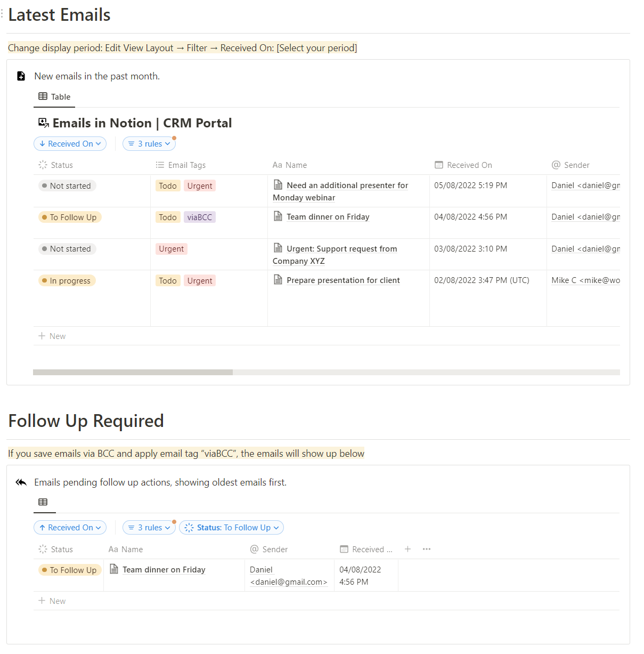This screenshot has height=654, width=644.
Task: Switch to the Table view tab
Action: (x=54, y=97)
